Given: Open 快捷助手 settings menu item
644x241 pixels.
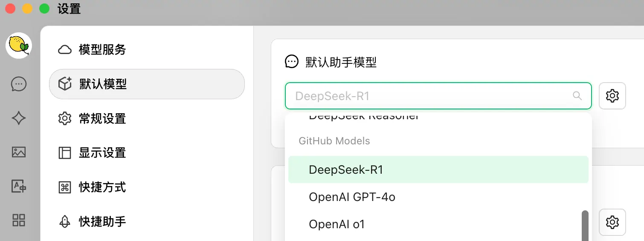Looking at the screenshot, I should (147, 221).
